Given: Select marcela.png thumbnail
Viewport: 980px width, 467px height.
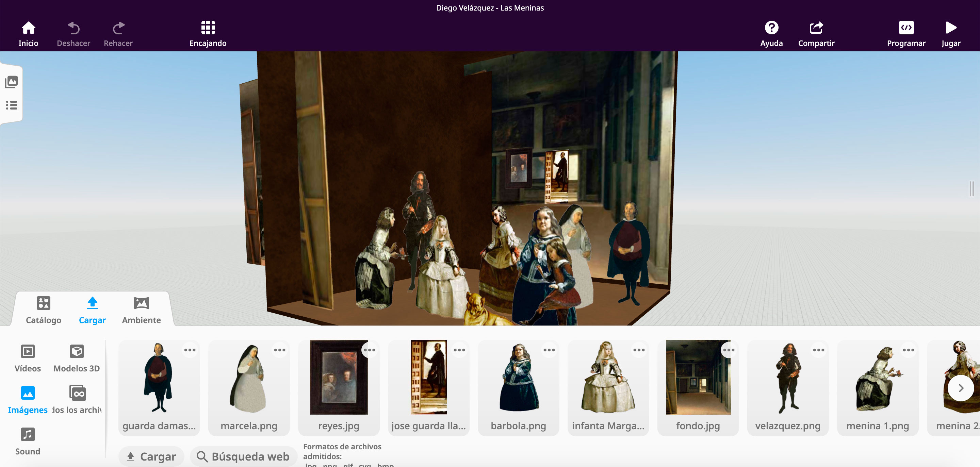Looking at the screenshot, I should pyautogui.click(x=249, y=388).
